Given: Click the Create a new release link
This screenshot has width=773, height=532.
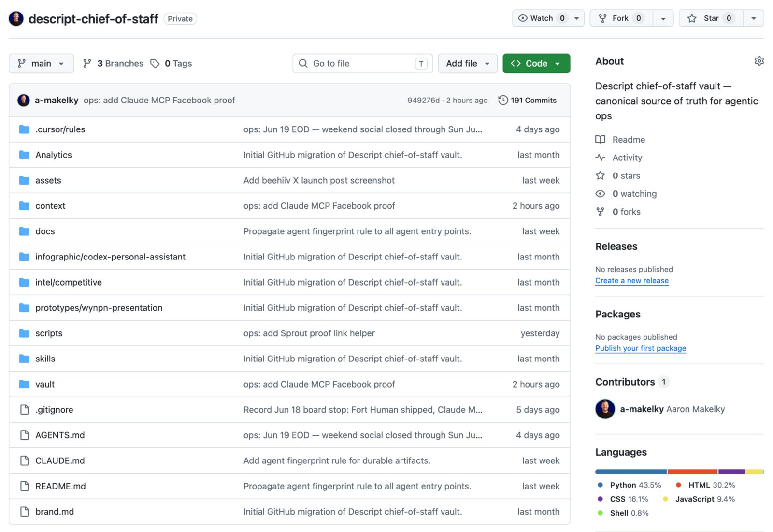Looking at the screenshot, I should [632, 281].
